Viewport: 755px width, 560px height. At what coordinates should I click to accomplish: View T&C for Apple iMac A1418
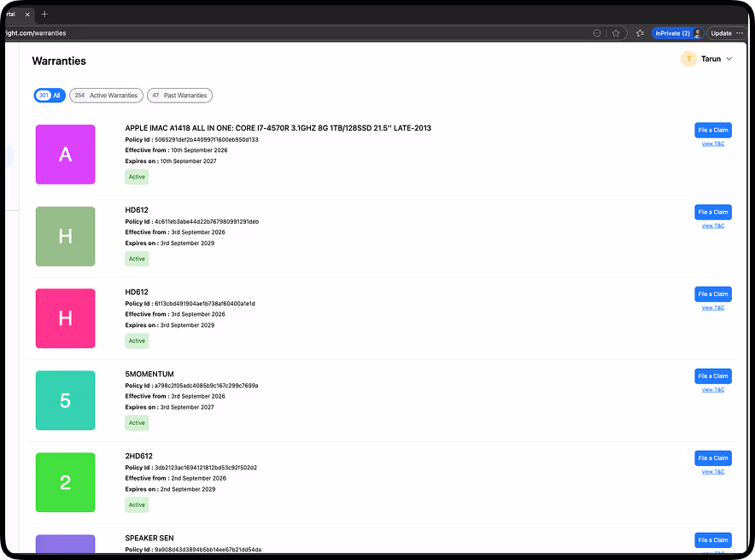pyautogui.click(x=713, y=144)
